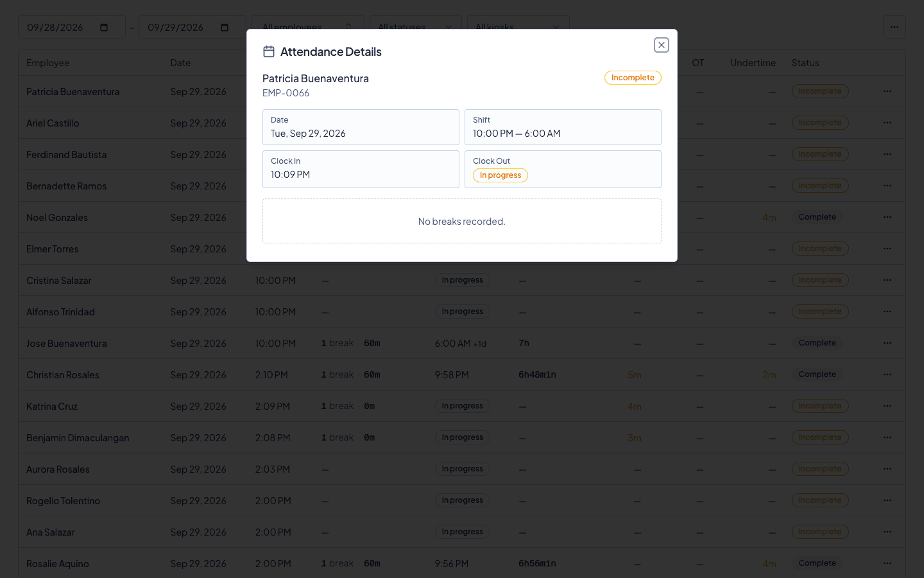This screenshot has height=578, width=924.
Task: Open row actions for Noel Gonzales
Action: pyautogui.click(x=887, y=217)
